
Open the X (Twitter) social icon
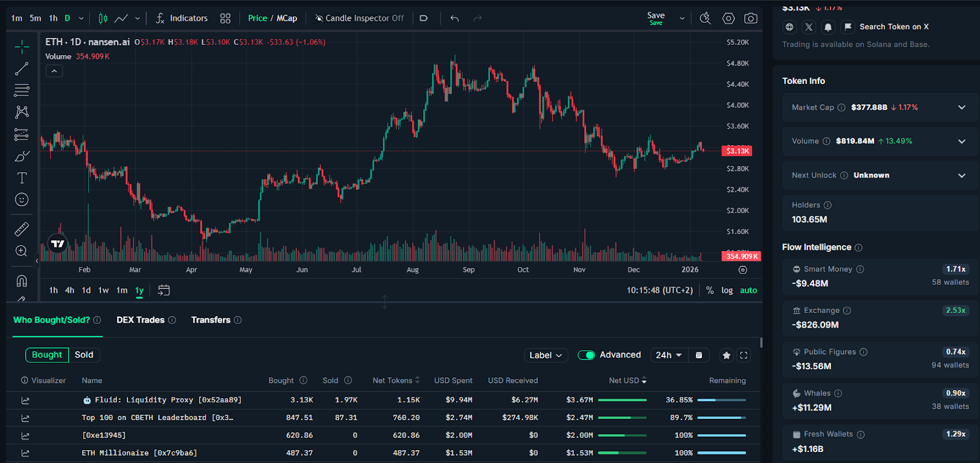tap(809, 27)
